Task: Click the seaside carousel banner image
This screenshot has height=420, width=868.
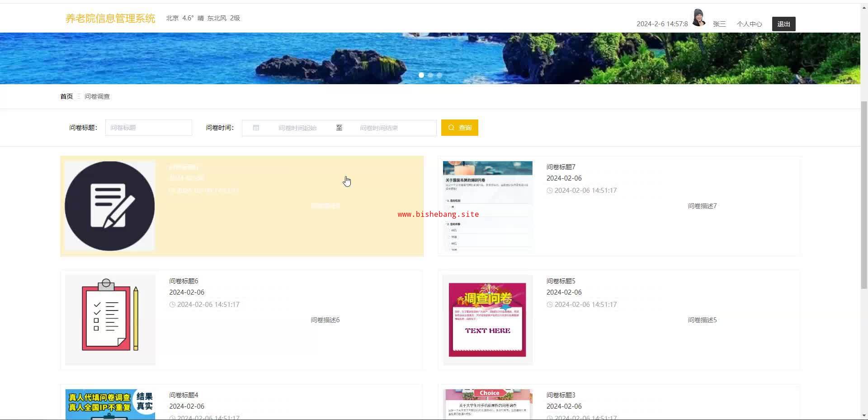Action: [x=430, y=58]
